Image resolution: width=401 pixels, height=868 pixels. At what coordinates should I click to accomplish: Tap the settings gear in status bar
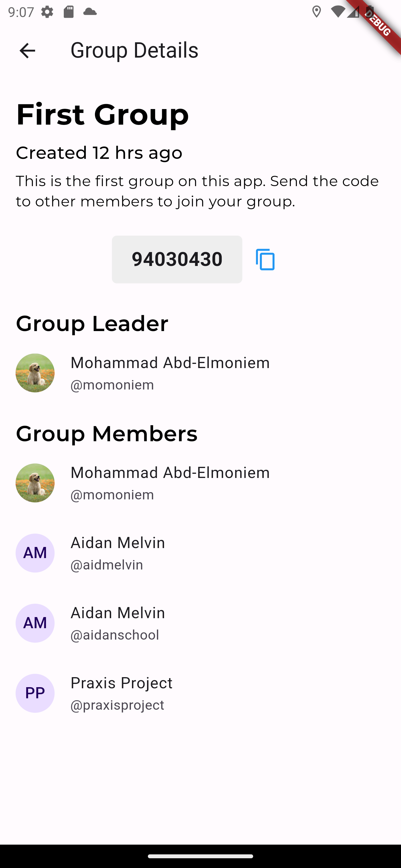[x=47, y=12]
